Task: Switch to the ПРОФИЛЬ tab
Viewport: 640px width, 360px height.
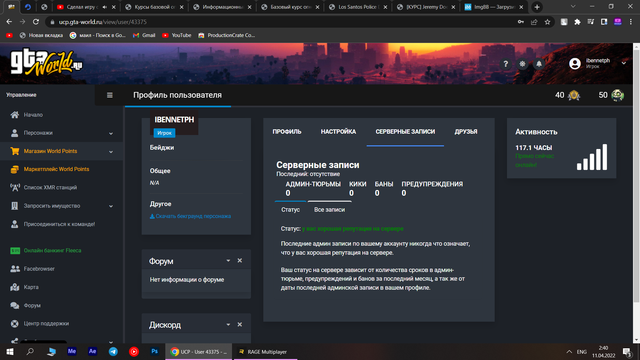Action: click(x=287, y=131)
